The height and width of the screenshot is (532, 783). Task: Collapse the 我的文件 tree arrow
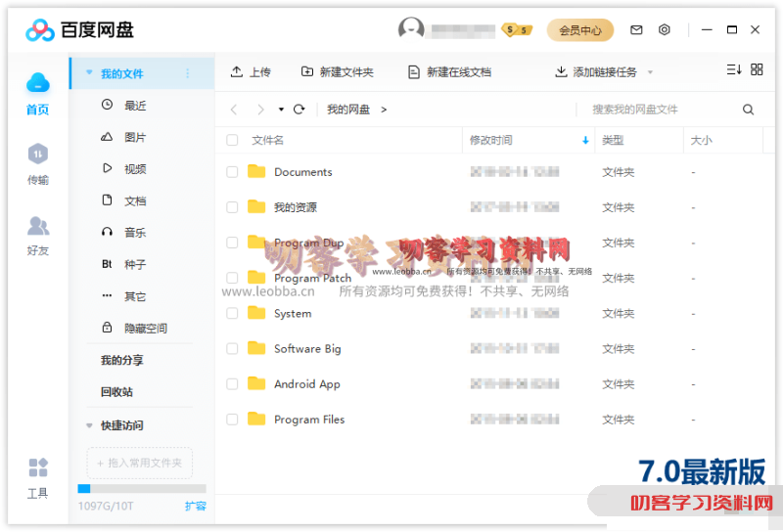click(x=89, y=73)
